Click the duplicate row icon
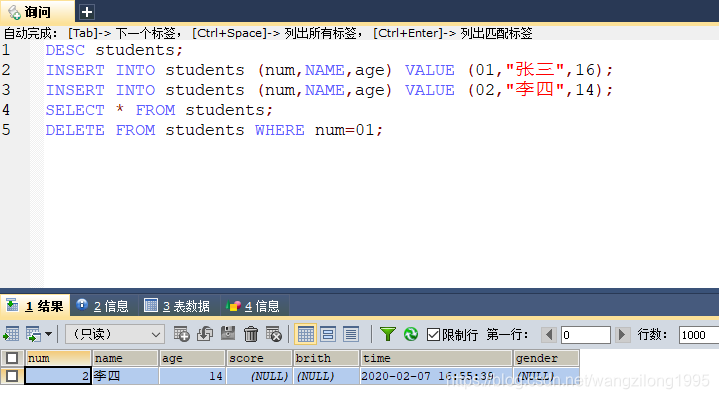719x399 pixels. (x=205, y=334)
